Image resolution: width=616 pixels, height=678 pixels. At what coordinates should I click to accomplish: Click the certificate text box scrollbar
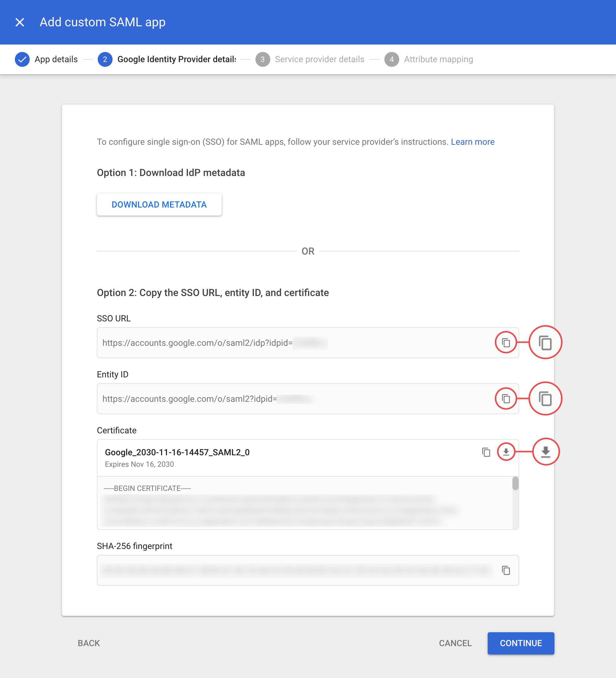(515, 483)
